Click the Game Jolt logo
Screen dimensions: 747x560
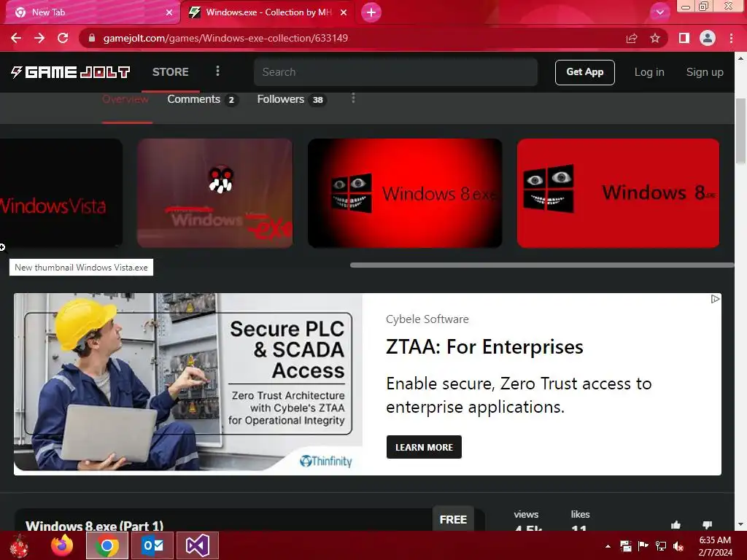71,72
